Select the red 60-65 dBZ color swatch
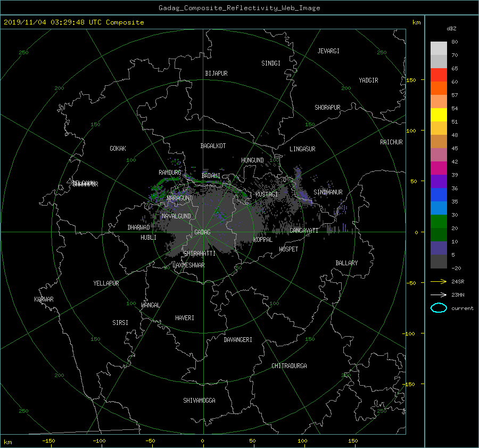This screenshot has height=448, width=479. coord(439,75)
